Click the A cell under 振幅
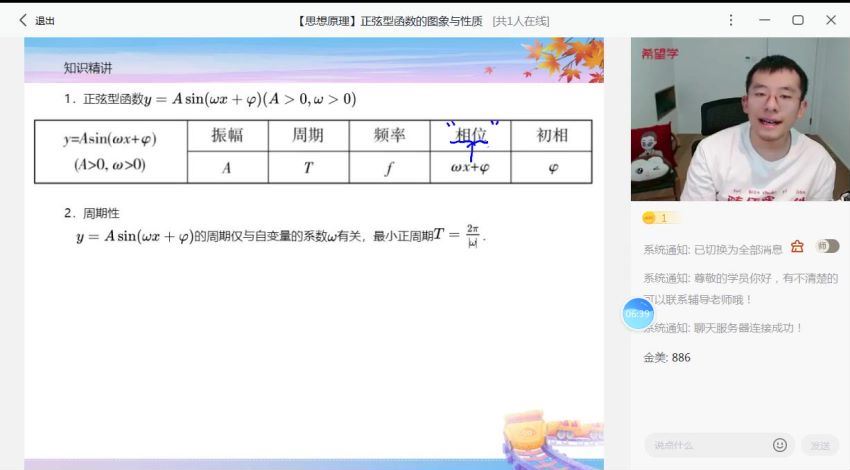 pos(227,168)
